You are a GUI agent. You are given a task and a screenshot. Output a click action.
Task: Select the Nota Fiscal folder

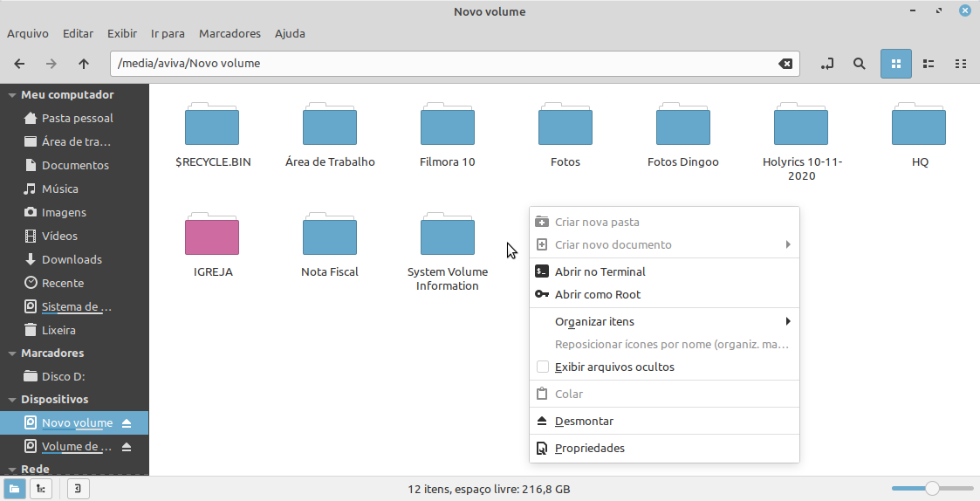tap(330, 245)
